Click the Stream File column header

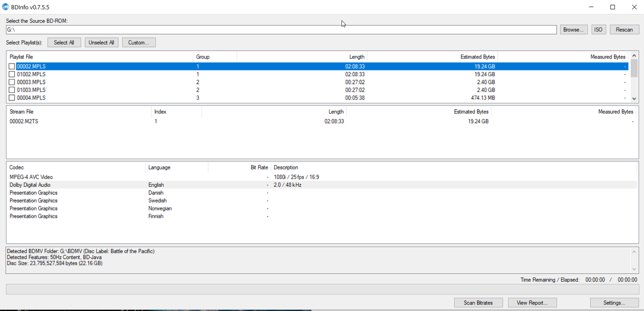pos(79,112)
